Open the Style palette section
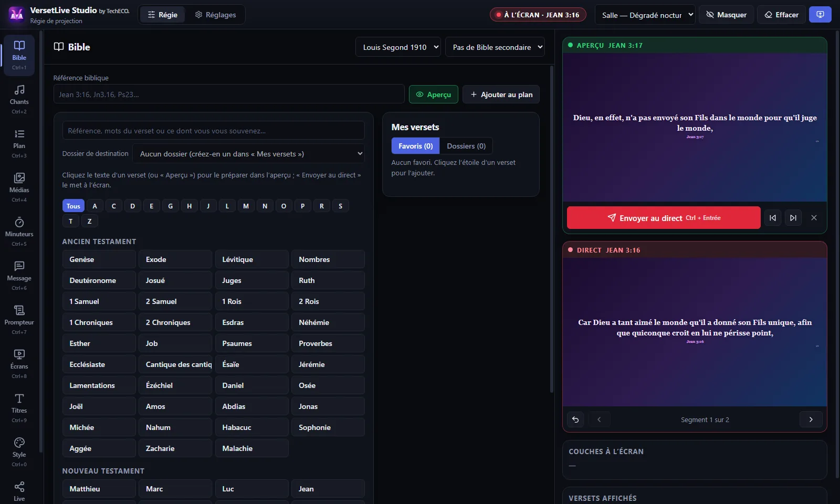This screenshot has width=840, height=504. [19, 452]
